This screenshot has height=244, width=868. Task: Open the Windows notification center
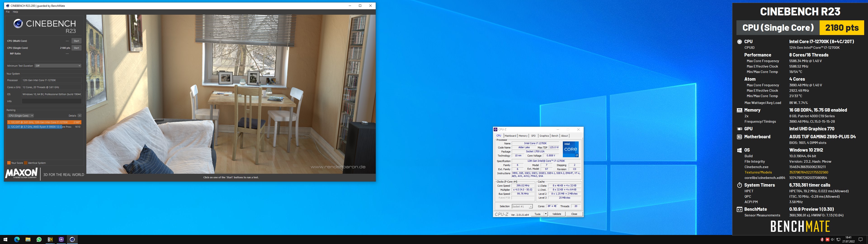click(x=860, y=240)
